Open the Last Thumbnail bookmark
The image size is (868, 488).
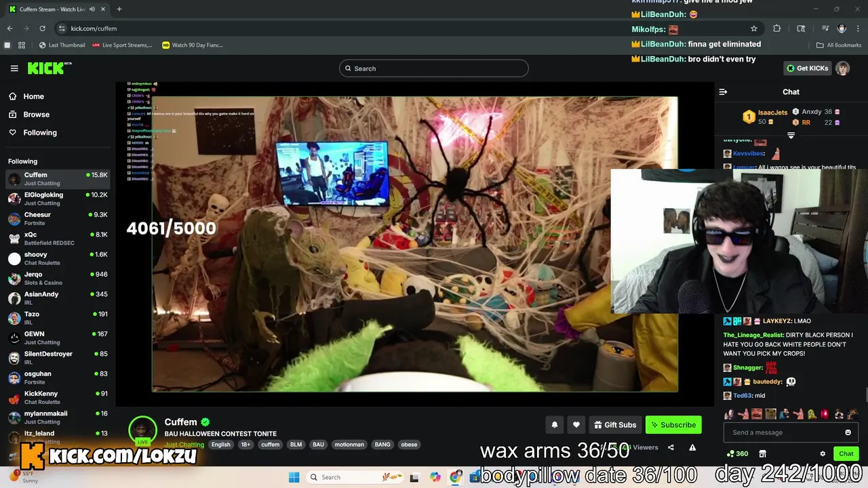(x=62, y=45)
